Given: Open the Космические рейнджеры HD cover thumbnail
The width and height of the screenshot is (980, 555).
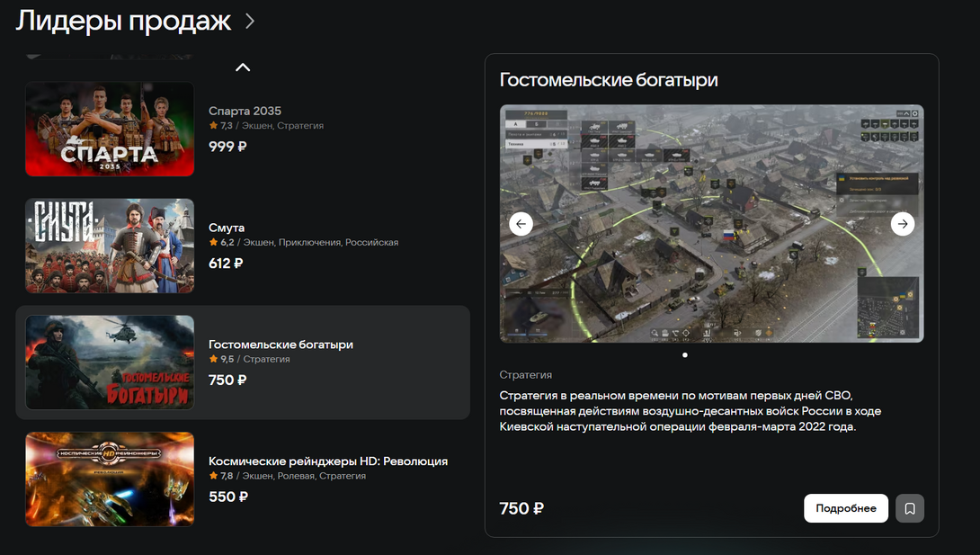Looking at the screenshot, I should tap(110, 479).
